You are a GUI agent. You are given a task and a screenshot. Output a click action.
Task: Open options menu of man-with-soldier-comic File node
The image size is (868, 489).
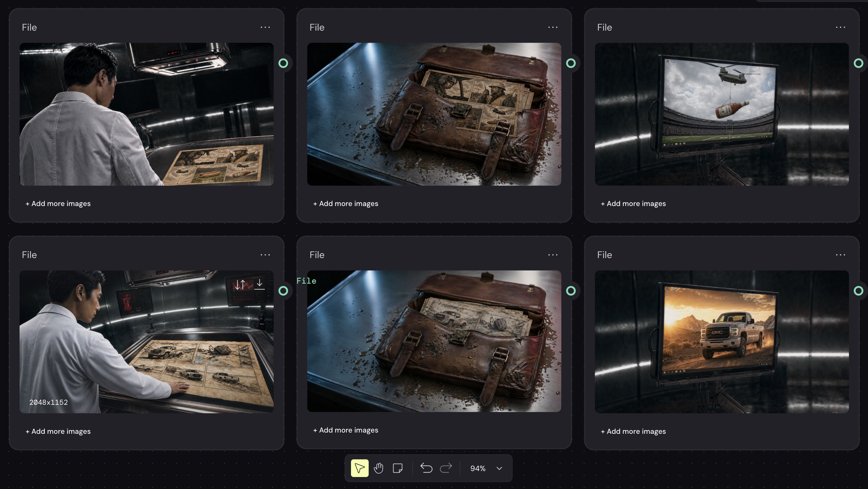point(265,27)
